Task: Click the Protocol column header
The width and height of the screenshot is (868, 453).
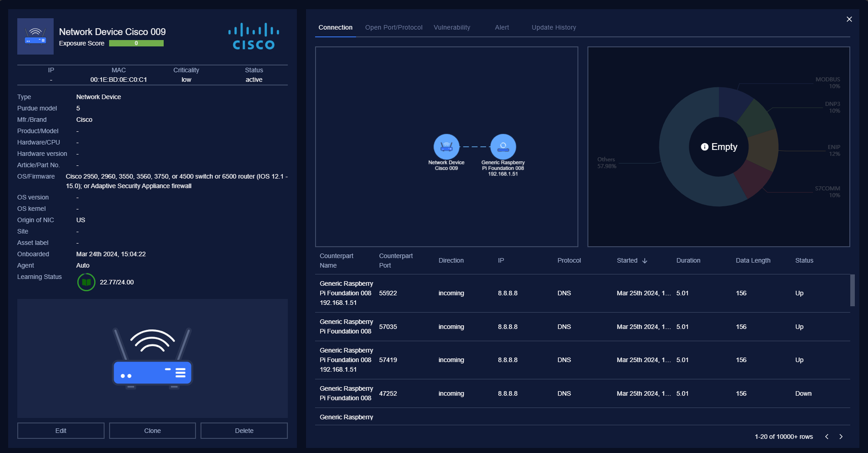Action: click(569, 261)
